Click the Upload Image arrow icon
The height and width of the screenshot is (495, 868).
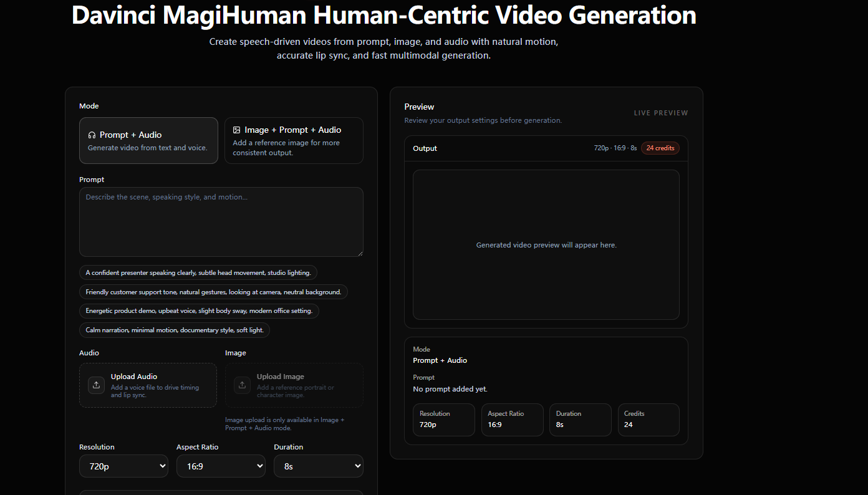pos(242,385)
